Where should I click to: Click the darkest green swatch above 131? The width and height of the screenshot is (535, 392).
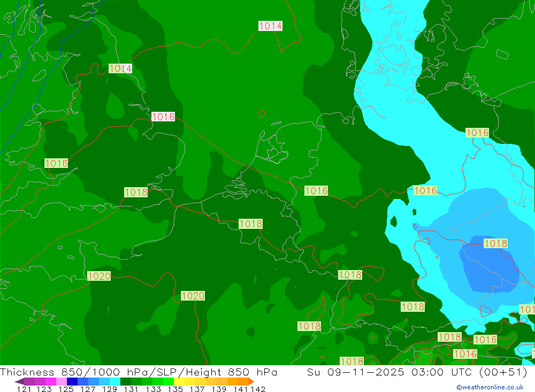(x=126, y=381)
